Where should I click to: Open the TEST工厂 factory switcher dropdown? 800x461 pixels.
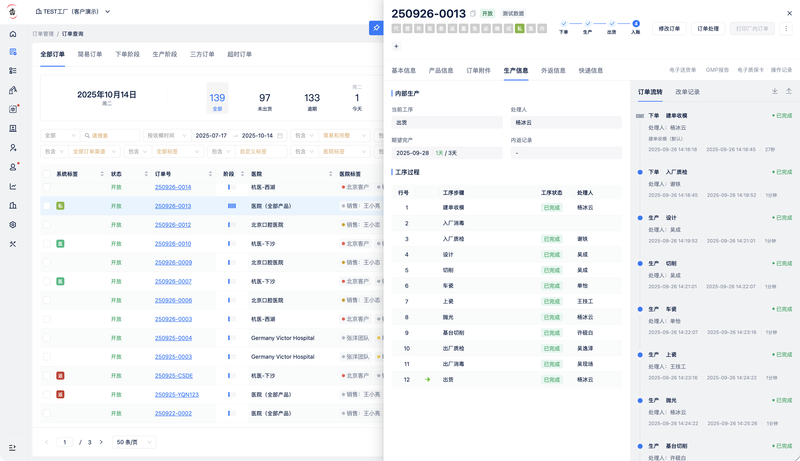tap(72, 12)
